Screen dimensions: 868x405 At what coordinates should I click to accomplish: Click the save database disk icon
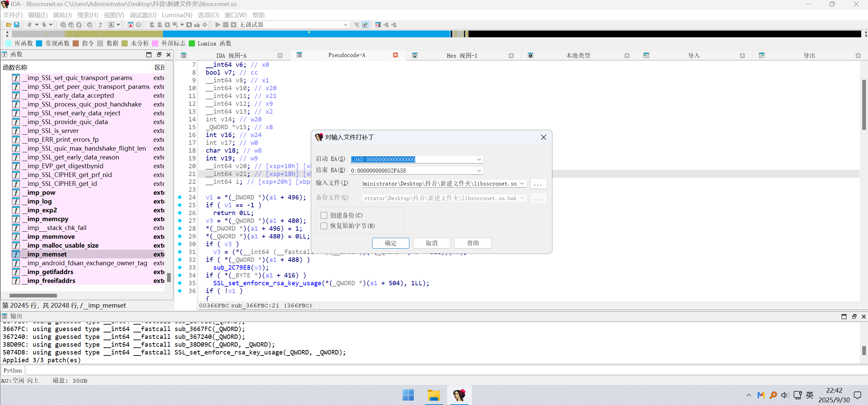(x=16, y=25)
